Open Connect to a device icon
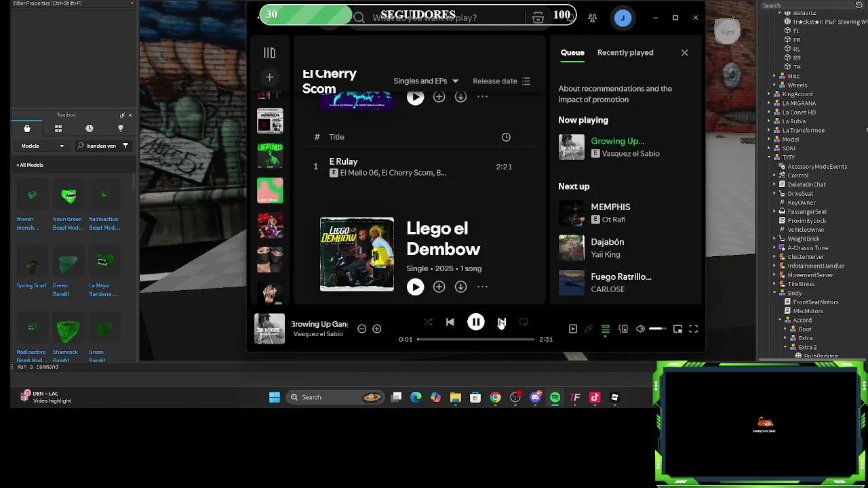868x488 pixels. (623, 329)
